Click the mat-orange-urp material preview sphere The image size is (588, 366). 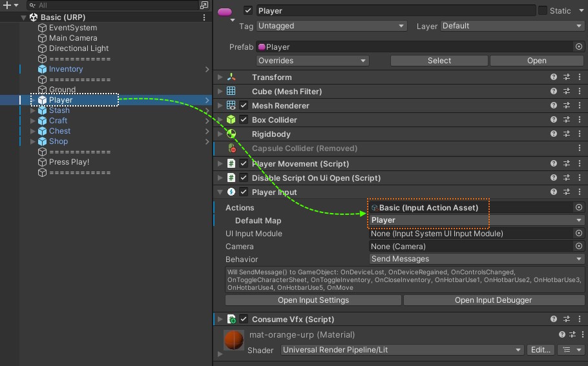(233, 340)
